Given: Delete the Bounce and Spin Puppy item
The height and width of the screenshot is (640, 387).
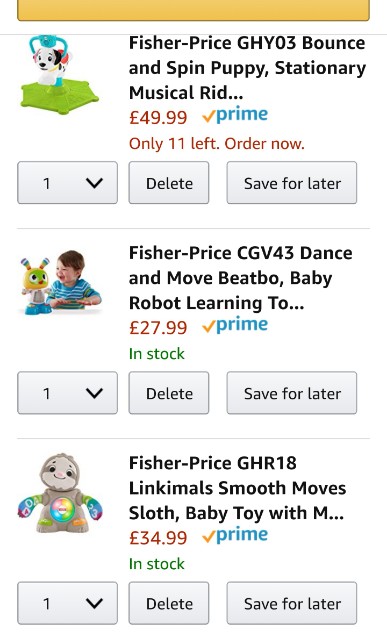Looking at the screenshot, I should pos(169,182).
